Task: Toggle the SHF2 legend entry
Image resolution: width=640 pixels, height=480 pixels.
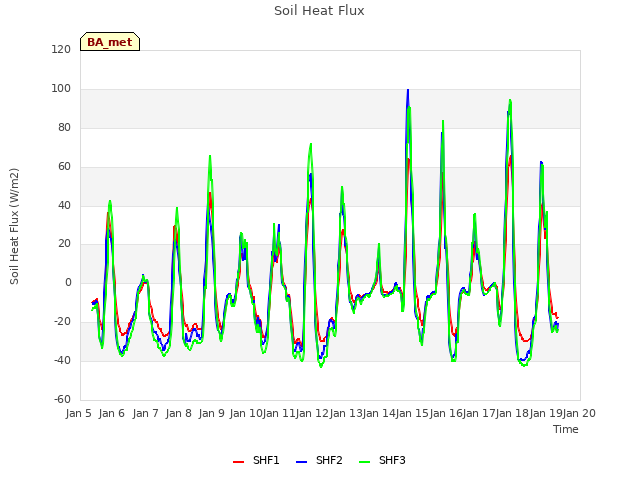Action: click(x=319, y=460)
